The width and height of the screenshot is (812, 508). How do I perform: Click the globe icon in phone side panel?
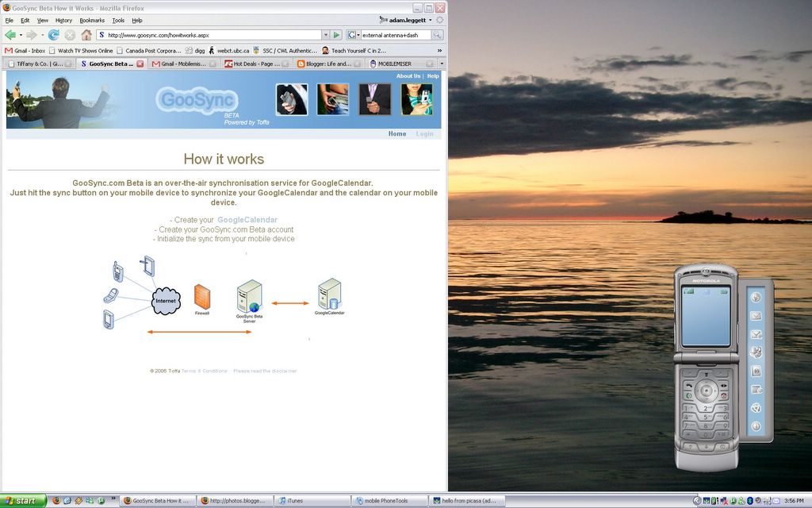[x=756, y=297]
